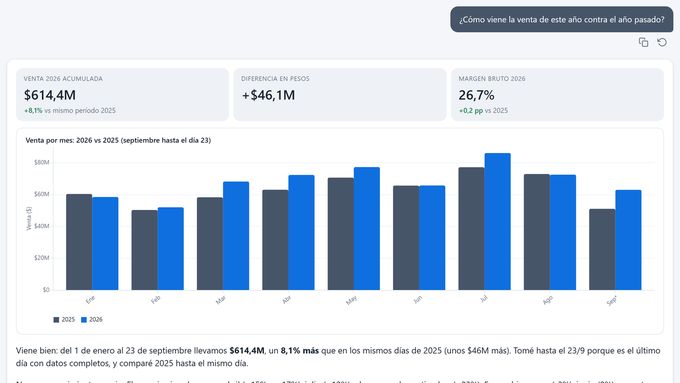The height and width of the screenshot is (383, 680).
Task: Select the +$46,1M value
Action: pos(268,95)
